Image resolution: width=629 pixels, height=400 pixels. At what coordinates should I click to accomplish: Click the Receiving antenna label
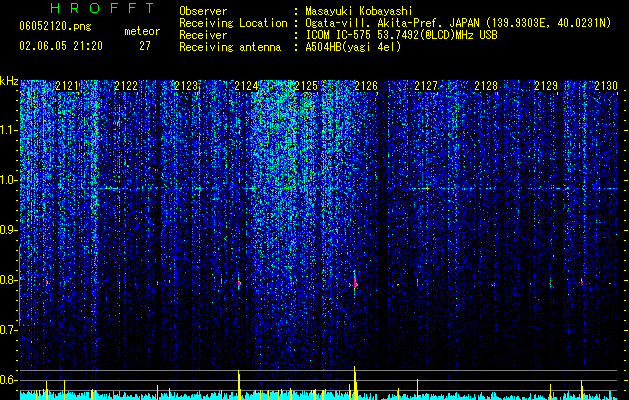point(230,47)
